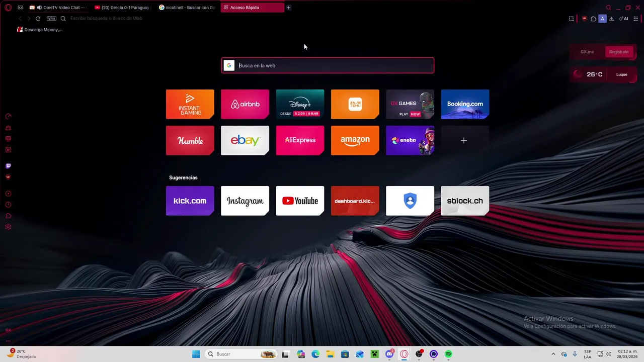The image size is (644, 362).
Task: Open the extensions cube icon
Action: coord(593,19)
